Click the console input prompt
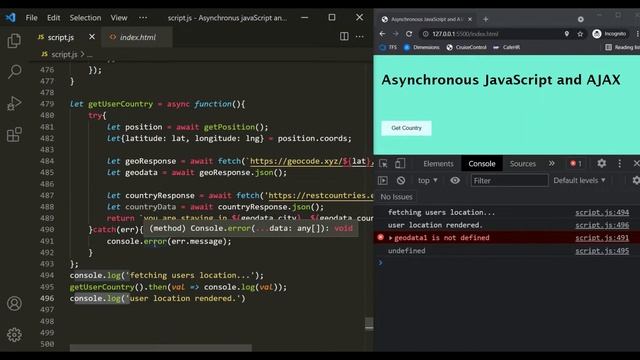Viewport: 640px width, 360px height. [x=506, y=263]
